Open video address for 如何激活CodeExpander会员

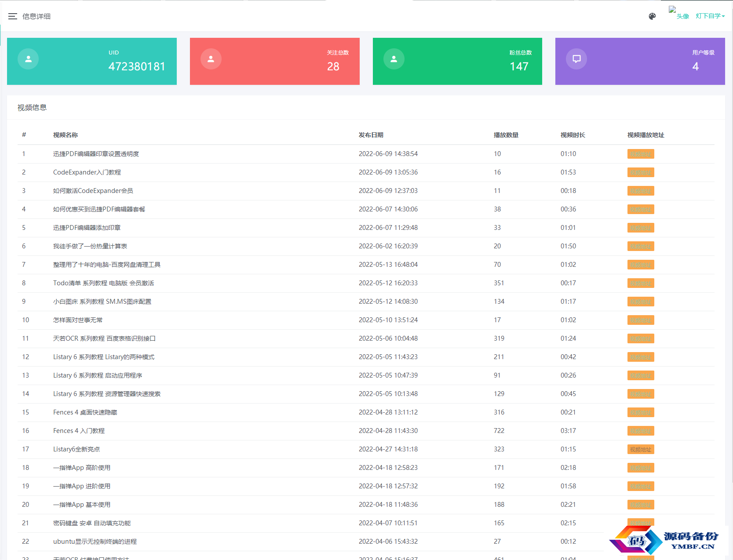coord(641,191)
